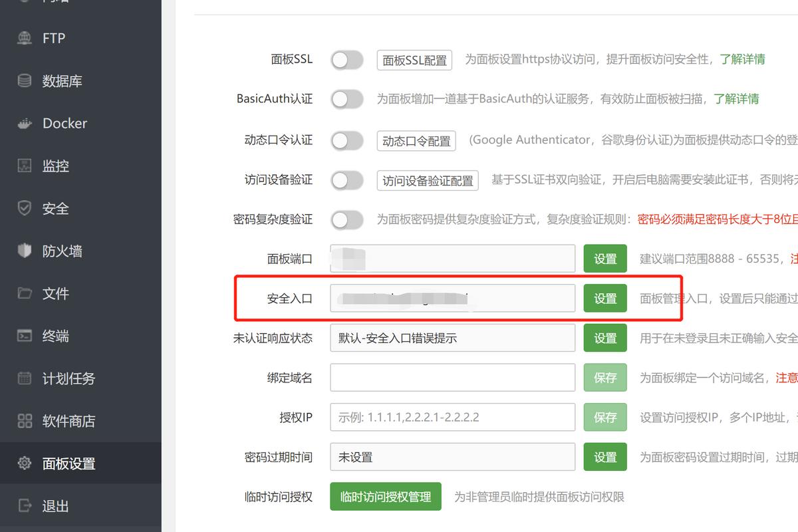Screen dimensions: 798x532
Task: Click the monitoring chart icon
Action: pyautogui.click(x=25, y=166)
